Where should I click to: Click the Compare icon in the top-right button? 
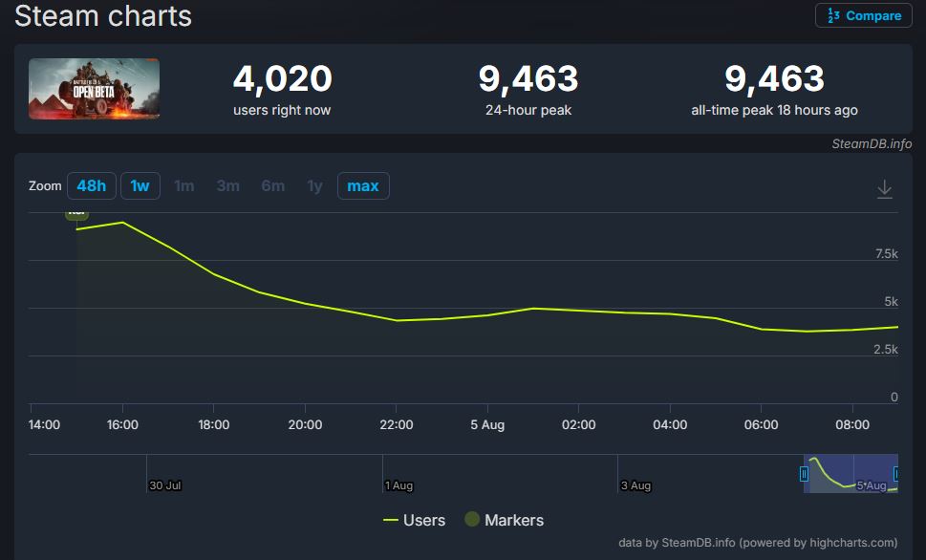833,15
